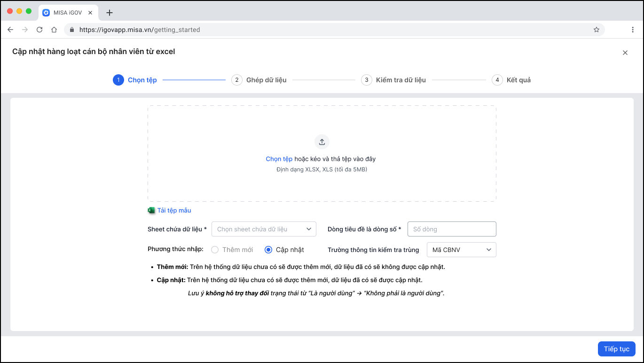Click the lock icon in address bar
This screenshot has height=363, width=644.
tap(72, 30)
